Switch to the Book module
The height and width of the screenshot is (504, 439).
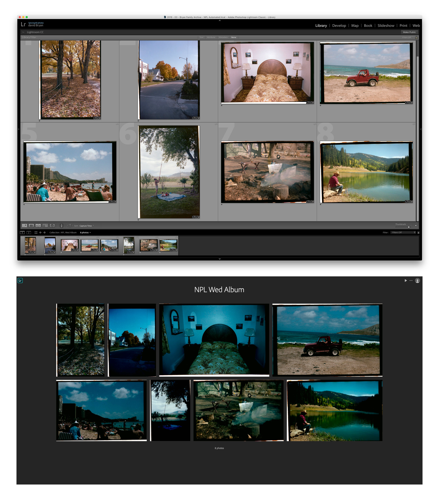coord(368,26)
